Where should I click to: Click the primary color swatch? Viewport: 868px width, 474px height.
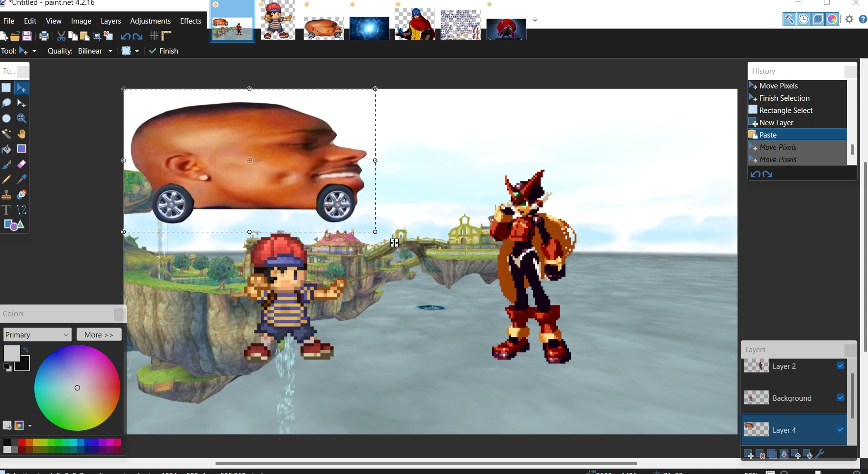coord(11,353)
